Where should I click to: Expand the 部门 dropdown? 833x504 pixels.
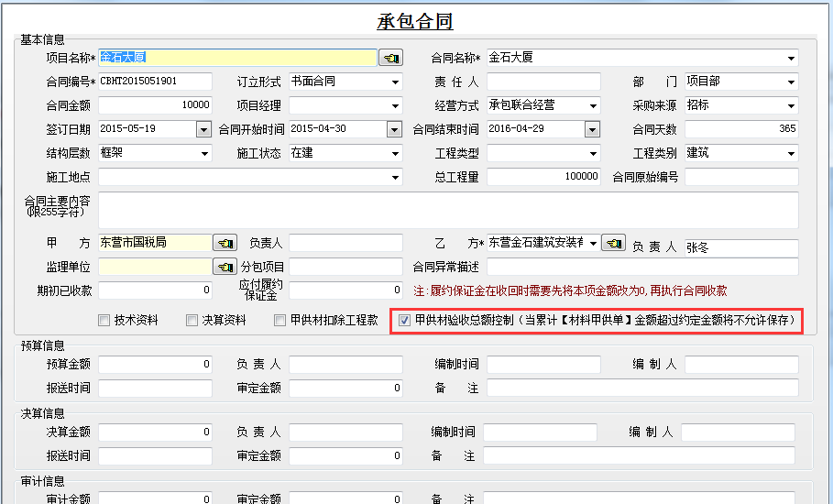tap(791, 82)
